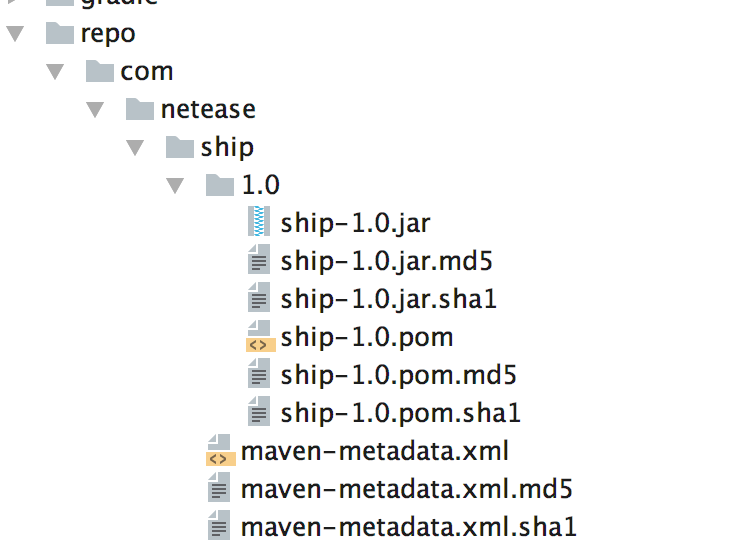Click the ship-1.0.pom XML file icon
The image size is (732, 546).
(x=259, y=337)
